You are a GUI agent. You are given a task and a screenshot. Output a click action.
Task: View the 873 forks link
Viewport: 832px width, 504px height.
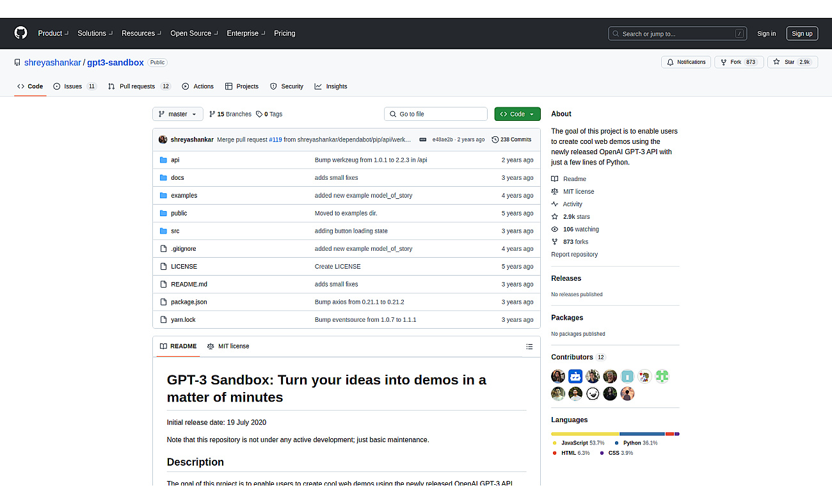click(570, 242)
